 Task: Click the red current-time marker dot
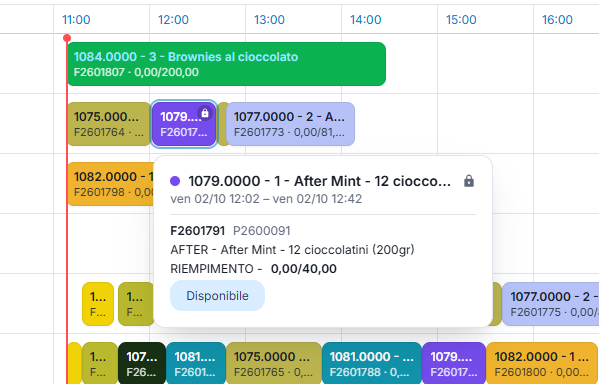click(x=67, y=38)
